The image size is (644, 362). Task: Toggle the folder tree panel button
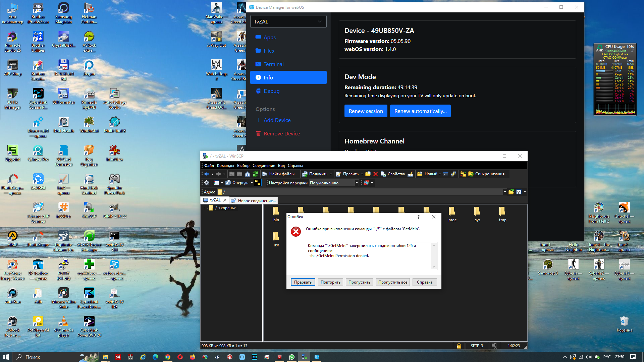(x=258, y=183)
